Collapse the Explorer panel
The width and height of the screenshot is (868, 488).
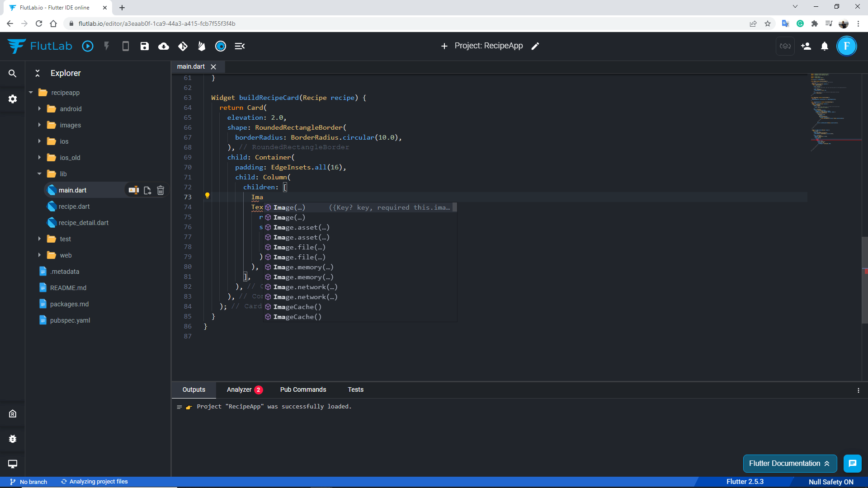pos(38,73)
